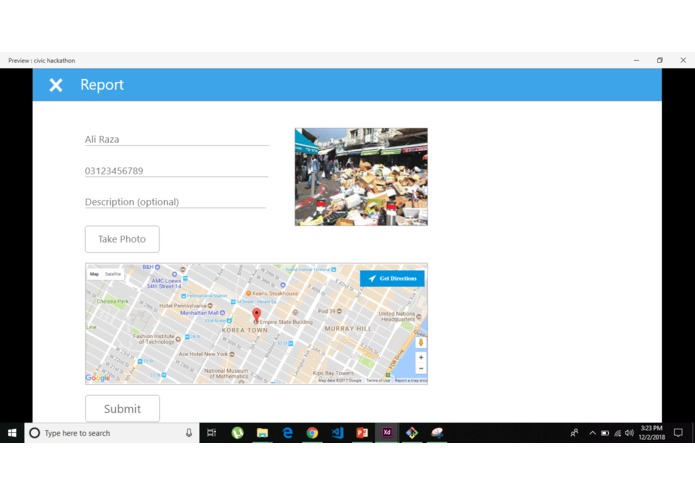Click the Submit button
This screenshot has width=695, height=494.
point(122,408)
